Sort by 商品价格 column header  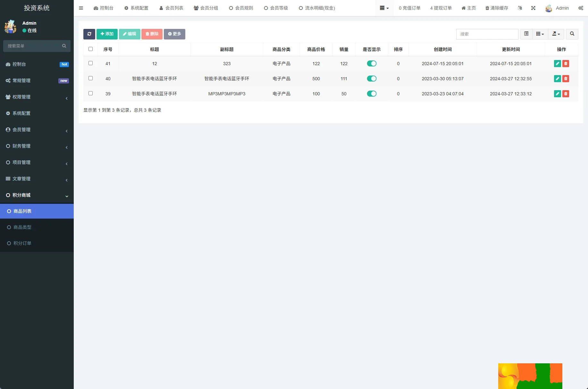point(316,49)
